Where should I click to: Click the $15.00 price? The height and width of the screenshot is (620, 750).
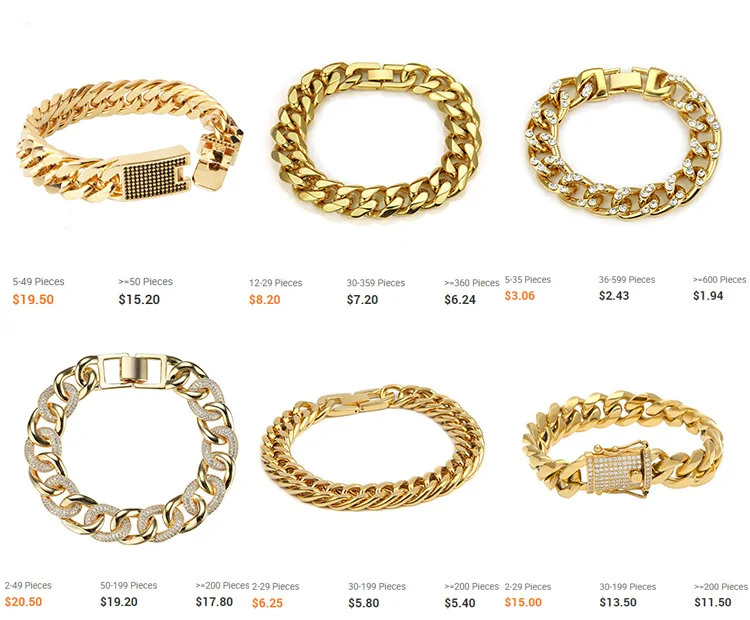[x=523, y=602]
